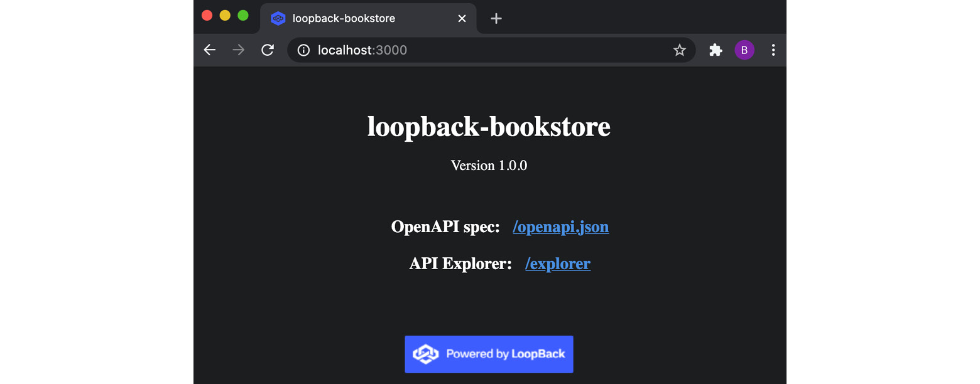Viewport: 980px width, 384px height.
Task: Open the /explorer API Explorer link
Action: tap(557, 264)
